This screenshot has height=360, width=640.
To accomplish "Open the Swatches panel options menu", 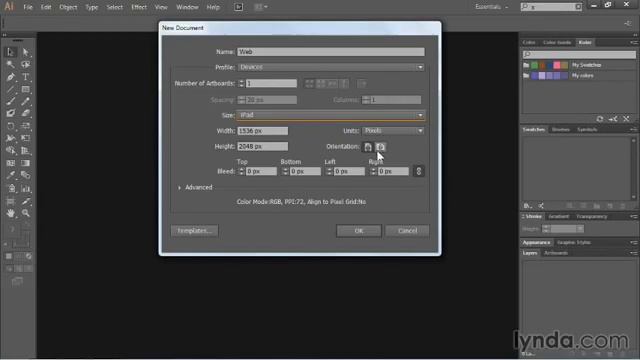I will (633, 130).
